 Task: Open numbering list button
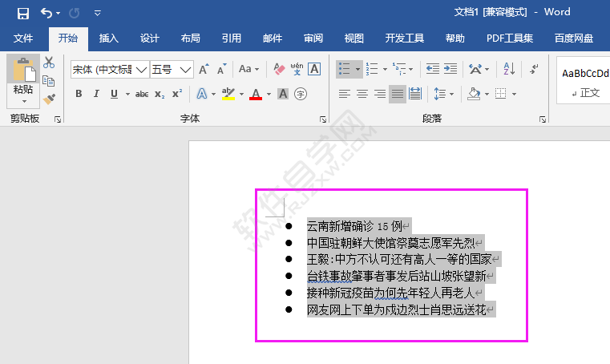372,69
